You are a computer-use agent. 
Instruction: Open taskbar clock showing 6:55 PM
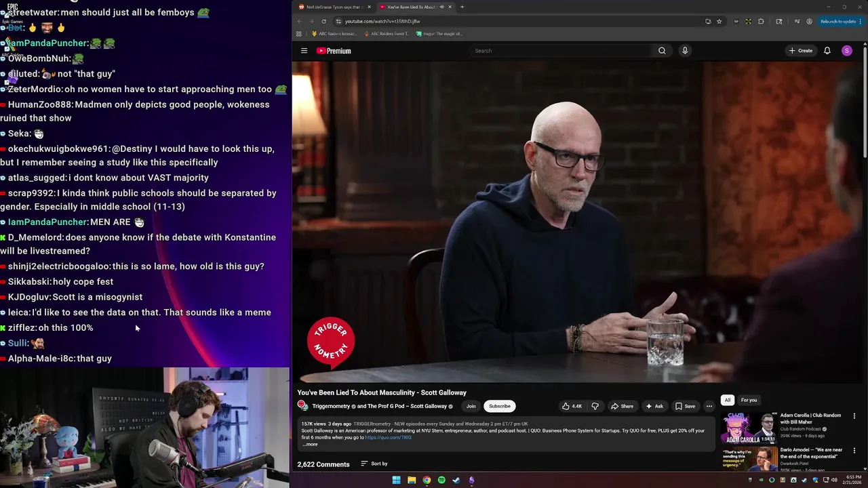coord(853,480)
